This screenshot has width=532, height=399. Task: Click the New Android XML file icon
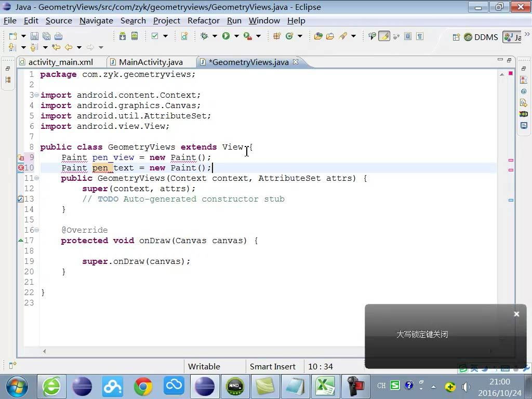click(184, 36)
